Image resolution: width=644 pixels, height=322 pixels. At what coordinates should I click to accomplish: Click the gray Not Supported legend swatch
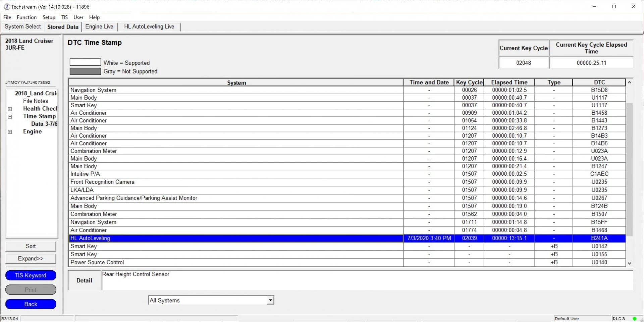point(85,71)
